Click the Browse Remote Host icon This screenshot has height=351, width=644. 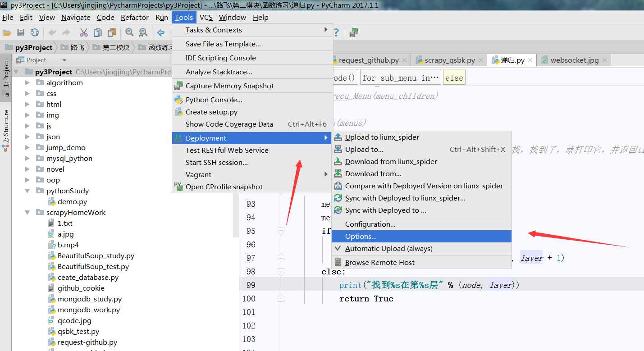pyautogui.click(x=338, y=262)
